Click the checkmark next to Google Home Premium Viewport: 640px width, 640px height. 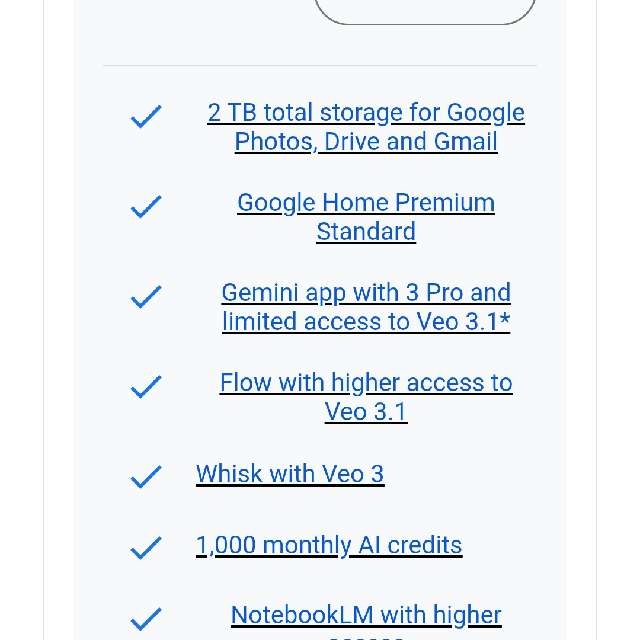click(x=146, y=207)
